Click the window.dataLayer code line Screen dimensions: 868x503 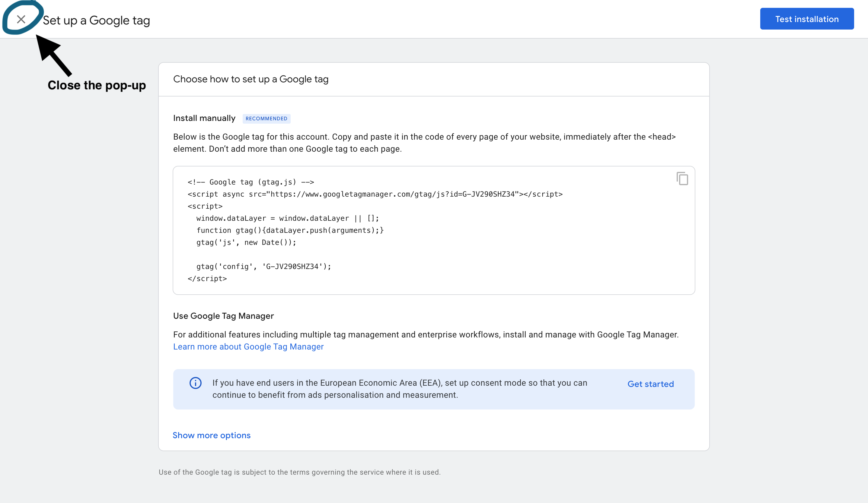287,218
